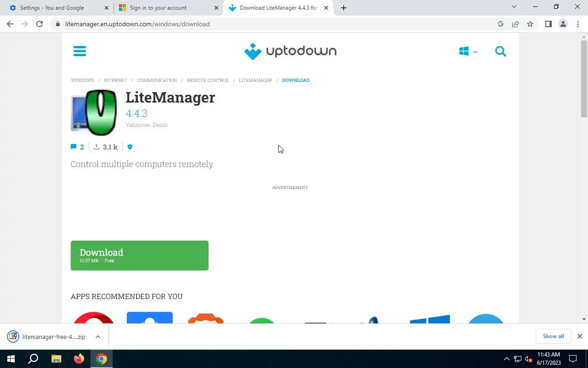
Task: View site information lock icon
Action: 57,24
